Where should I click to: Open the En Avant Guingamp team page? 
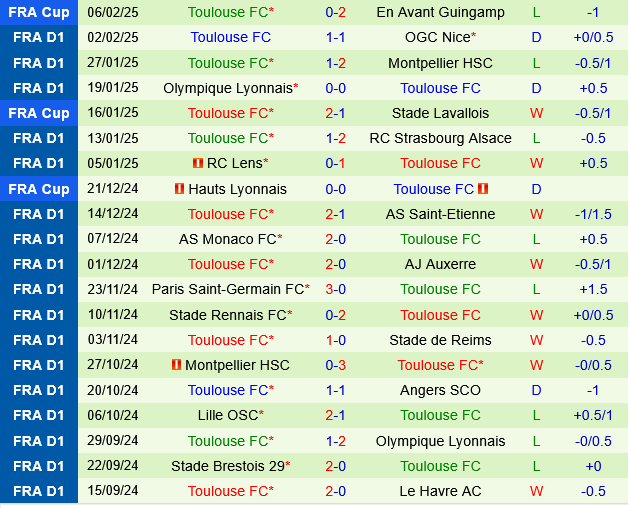pyautogui.click(x=440, y=12)
